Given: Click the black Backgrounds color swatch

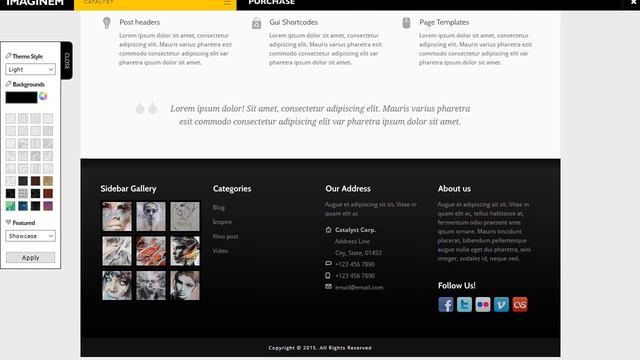Looking at the screenshot, I should (21, 97).
